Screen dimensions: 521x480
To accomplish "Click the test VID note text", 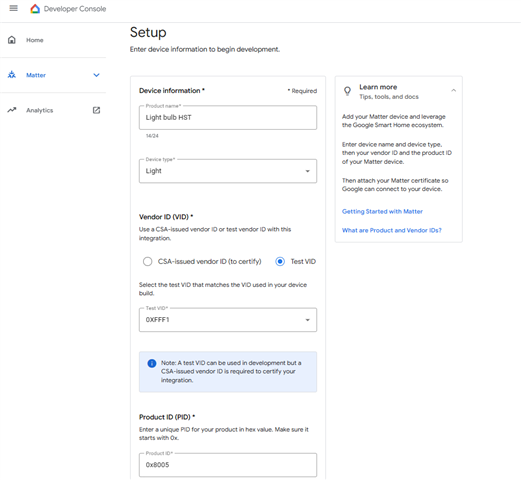I will [231, 371].
